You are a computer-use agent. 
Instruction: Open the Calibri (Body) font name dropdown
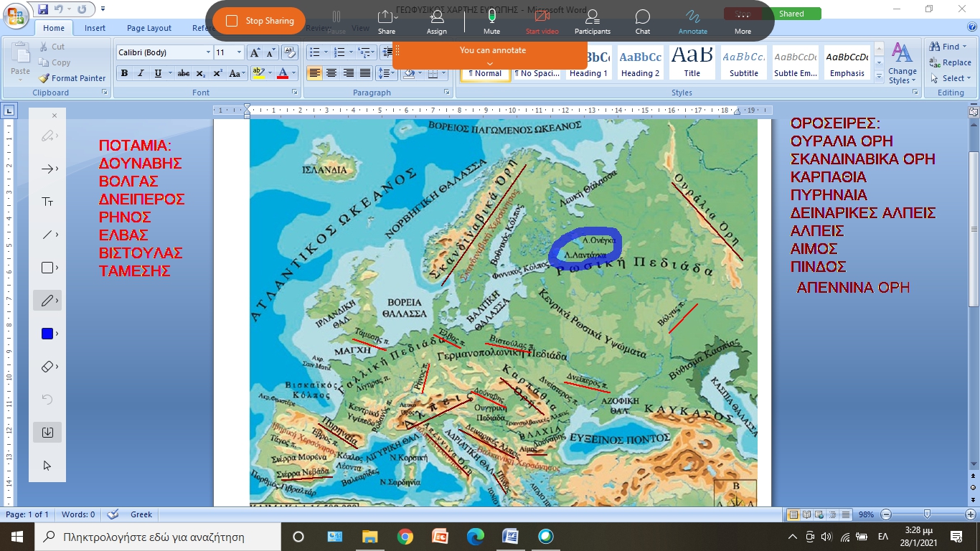click(x=209, y=52)
